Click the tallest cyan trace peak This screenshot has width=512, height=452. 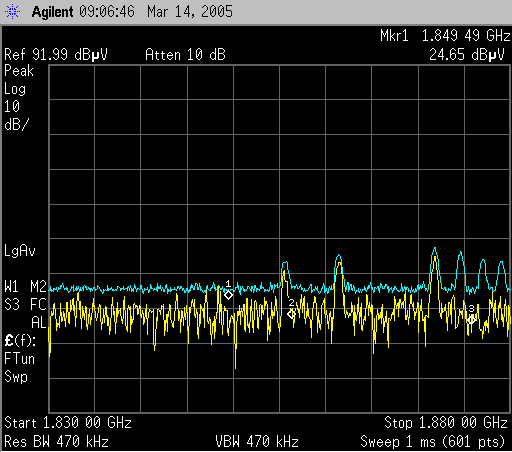[435, 249]
